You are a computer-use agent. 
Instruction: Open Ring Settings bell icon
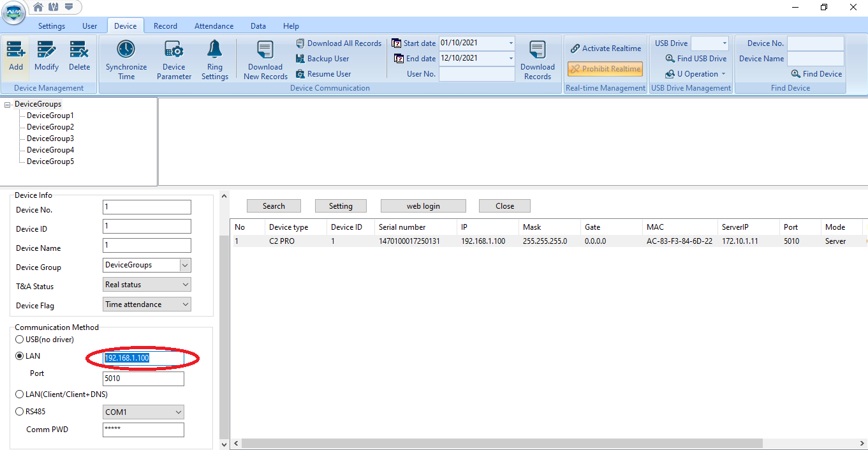point(214,50)
